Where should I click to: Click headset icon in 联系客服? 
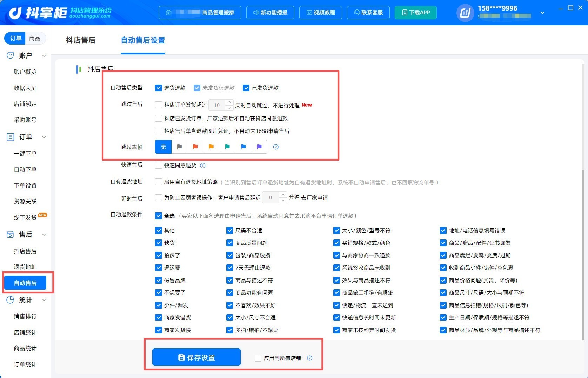357,13
